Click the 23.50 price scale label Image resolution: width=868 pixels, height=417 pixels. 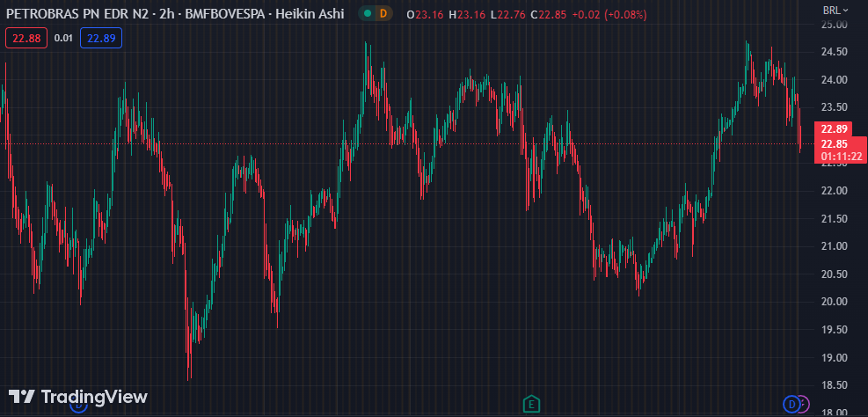(835, 107)
